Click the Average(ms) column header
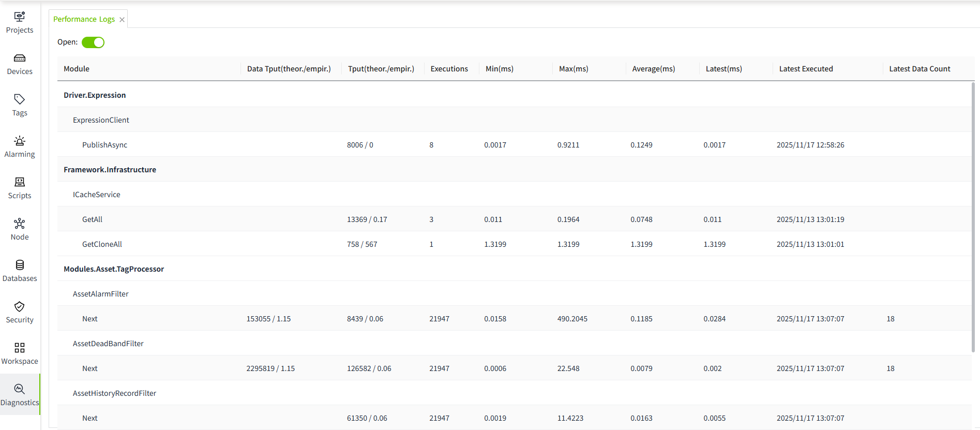980x430 pixels. pos(653,69)
